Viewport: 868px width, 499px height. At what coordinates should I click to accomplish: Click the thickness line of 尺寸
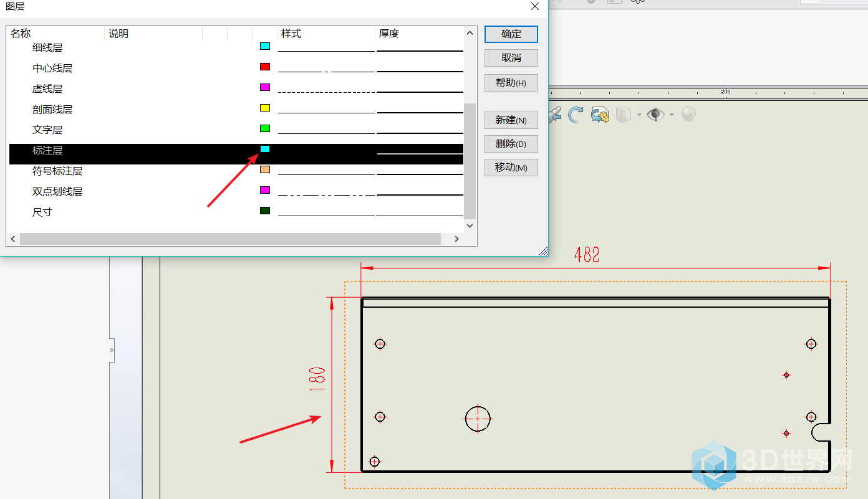pyautogui.click(x=420, y=216)
